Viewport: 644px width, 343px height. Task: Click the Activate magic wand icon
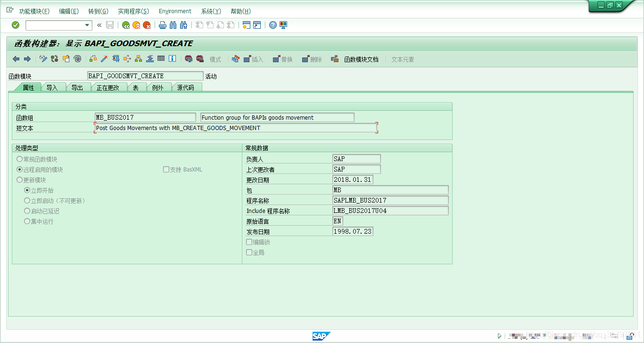click(x=104, y=59)
